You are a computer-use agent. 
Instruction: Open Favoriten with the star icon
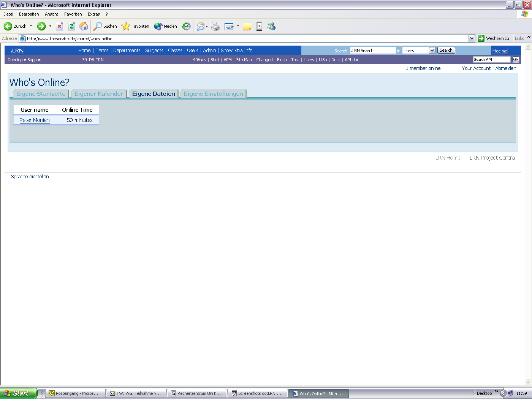(x=125, y=26)
